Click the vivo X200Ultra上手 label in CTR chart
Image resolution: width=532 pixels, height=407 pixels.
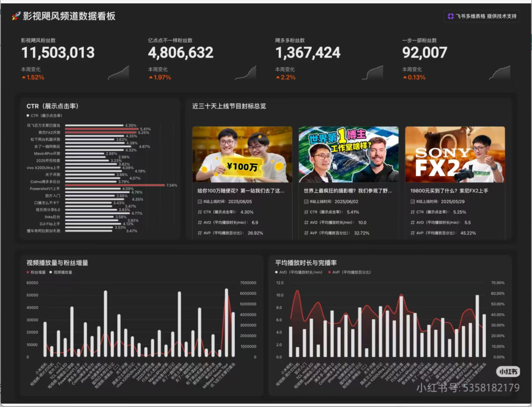click(43, 168)
